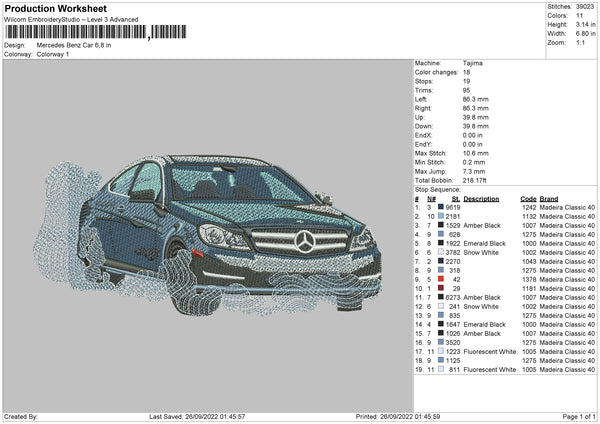Click thread code 1181 in stop 10

[529, 289]
